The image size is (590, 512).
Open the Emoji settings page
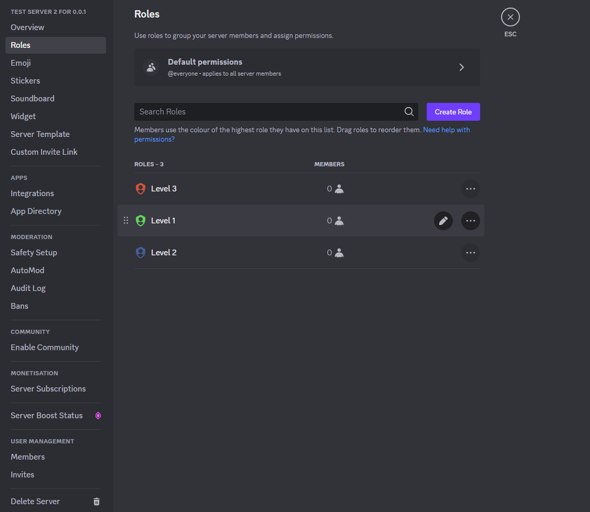(x=56, y=63)
